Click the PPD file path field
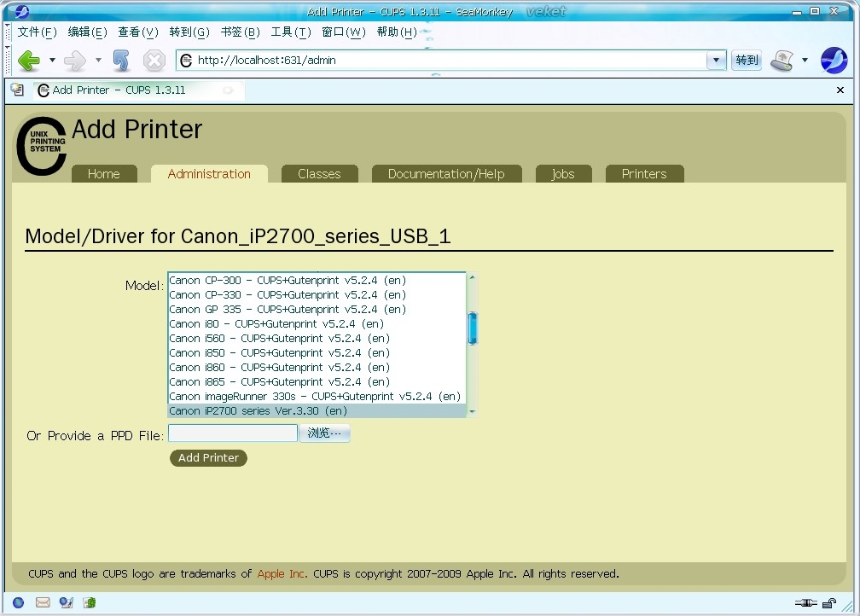The width and height of the screenshot is (860, 616). (233, 433)
